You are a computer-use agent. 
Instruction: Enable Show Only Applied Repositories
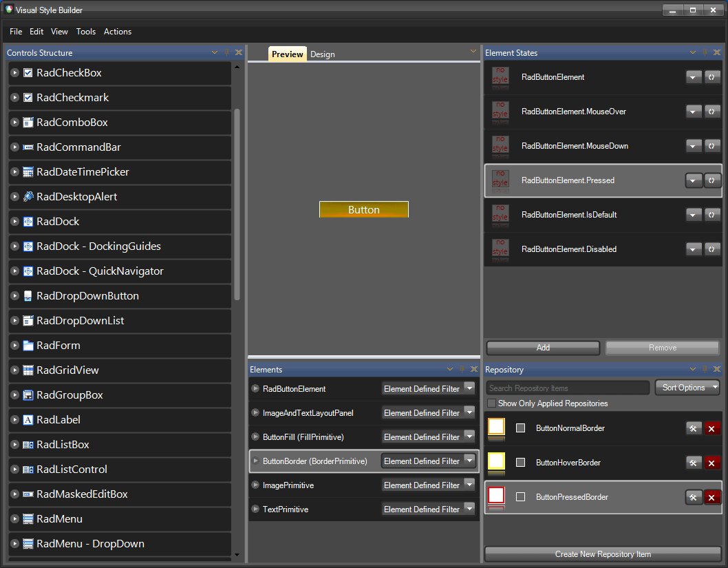(491, 403)
